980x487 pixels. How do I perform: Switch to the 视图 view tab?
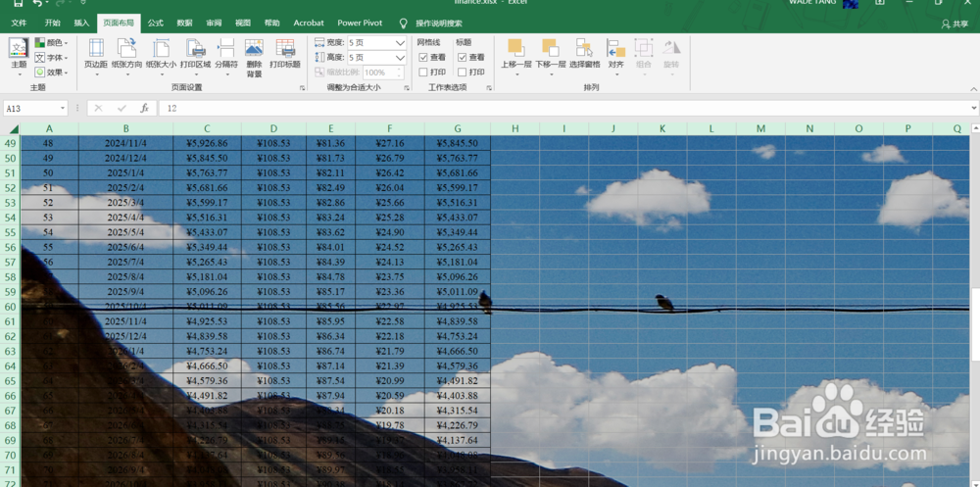coord(242,24)
